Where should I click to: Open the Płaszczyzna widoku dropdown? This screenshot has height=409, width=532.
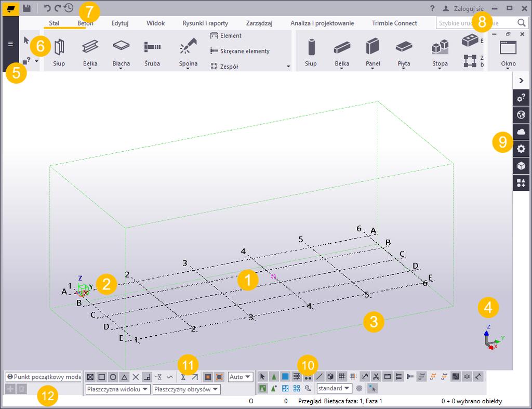click(x=118, y=389)
